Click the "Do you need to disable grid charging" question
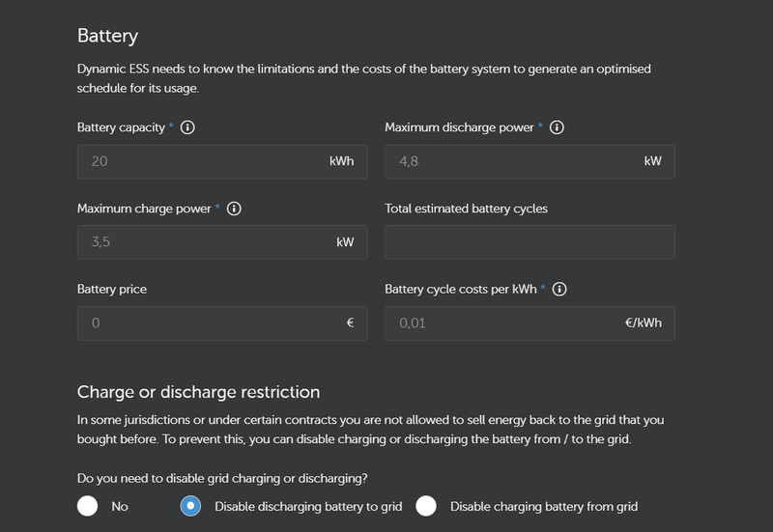Viewport: 773px width, 532px height. pyautogui.click(x=223, y=477)
